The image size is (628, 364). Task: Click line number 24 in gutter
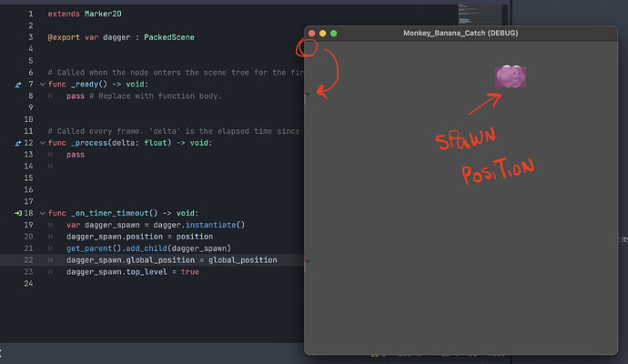click(x=28, y=284)
